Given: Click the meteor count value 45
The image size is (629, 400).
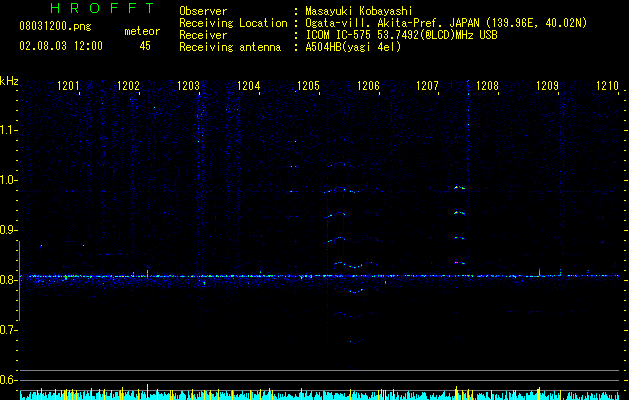Looking at the screenshot, I should pyautogui.click(x=145, y=46).
